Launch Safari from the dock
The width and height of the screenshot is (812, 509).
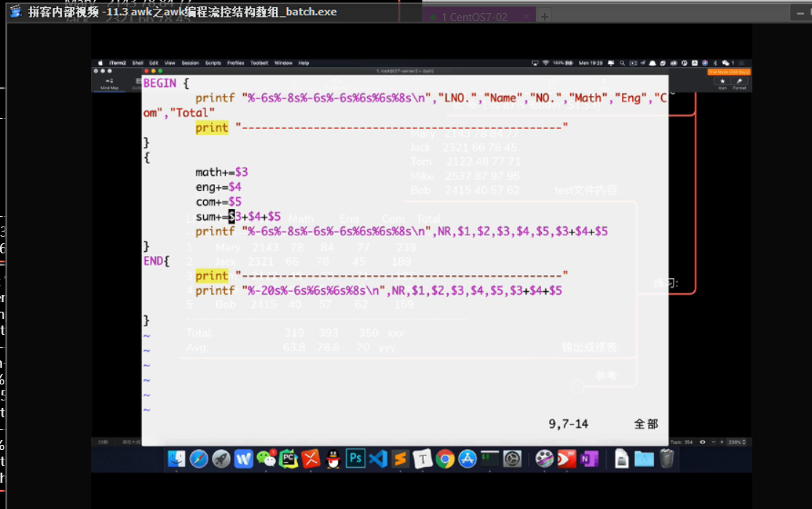(x=198, y=459)
